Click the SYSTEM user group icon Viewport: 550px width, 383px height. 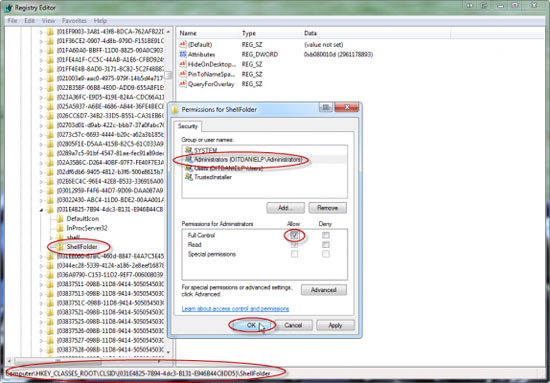click(x=189, y=150)
